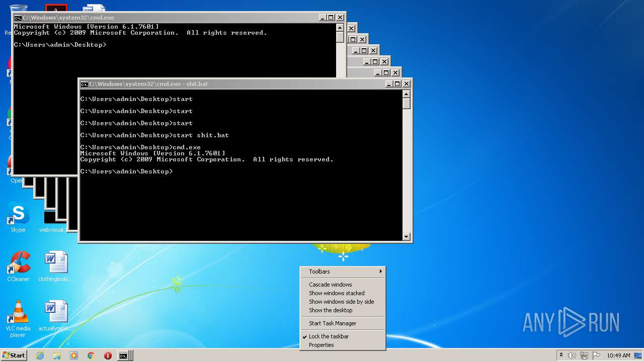This screenshot has width=644, height=362.
Task: Expand the Toolbars submenu
Action: [x=343, y=271]
